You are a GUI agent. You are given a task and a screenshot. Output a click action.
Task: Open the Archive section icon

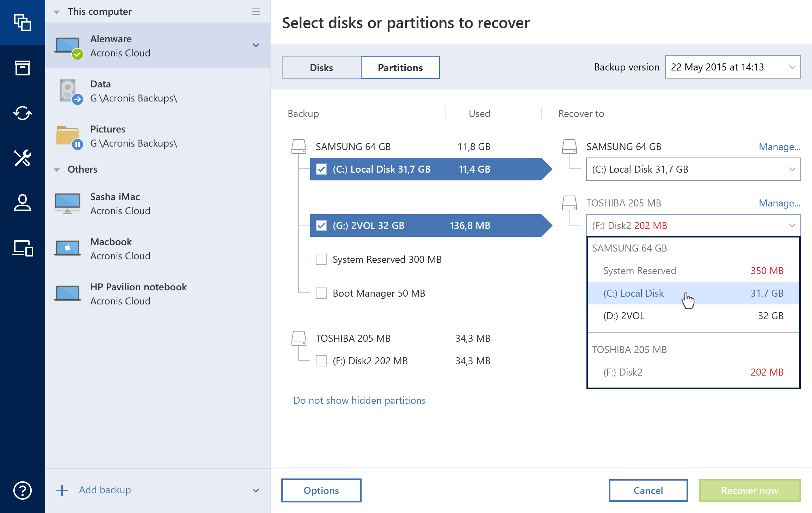coord(23,68)
